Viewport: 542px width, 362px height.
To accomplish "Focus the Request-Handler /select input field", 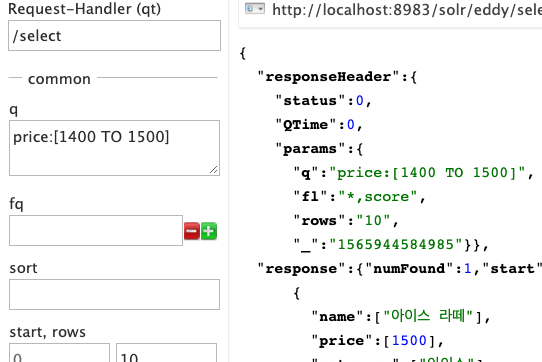I will click(114, 36).
